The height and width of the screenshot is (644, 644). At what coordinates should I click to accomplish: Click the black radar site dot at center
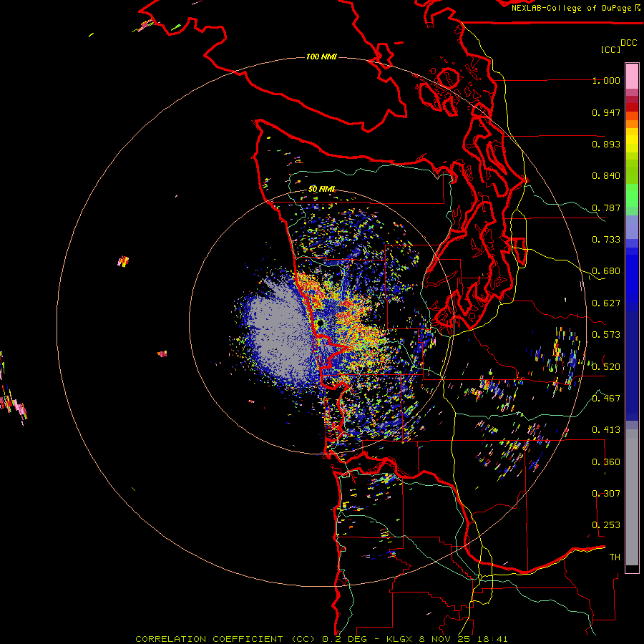pyautogui.click(x=321, y=323)
